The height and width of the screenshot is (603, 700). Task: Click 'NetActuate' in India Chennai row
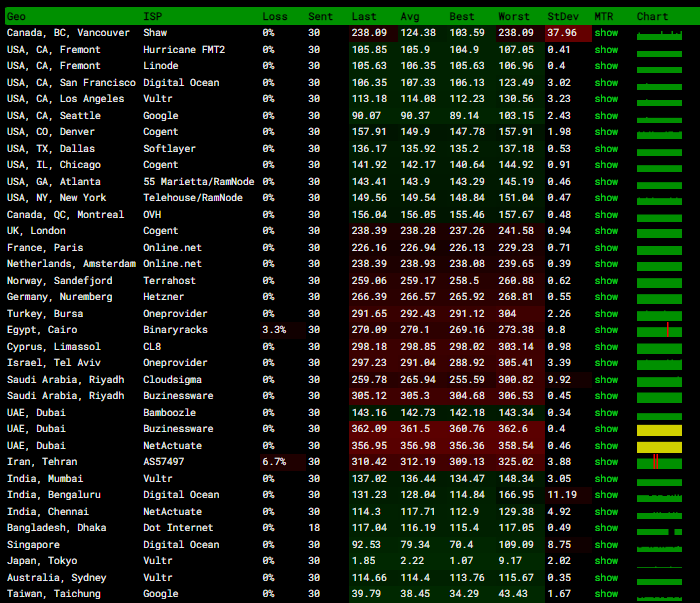pyautogui.click(x=172, y=512)
